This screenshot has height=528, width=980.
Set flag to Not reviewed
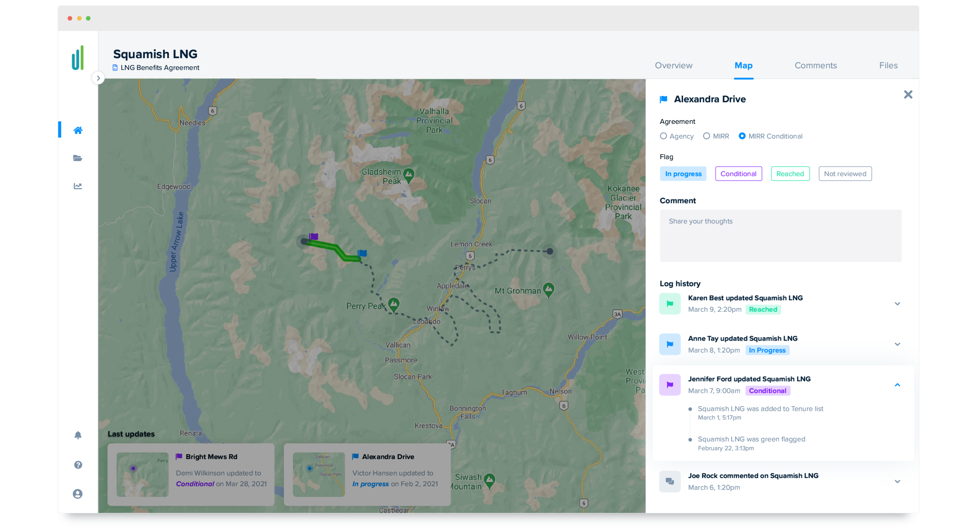pyautogui.click(x=845, y=174)
